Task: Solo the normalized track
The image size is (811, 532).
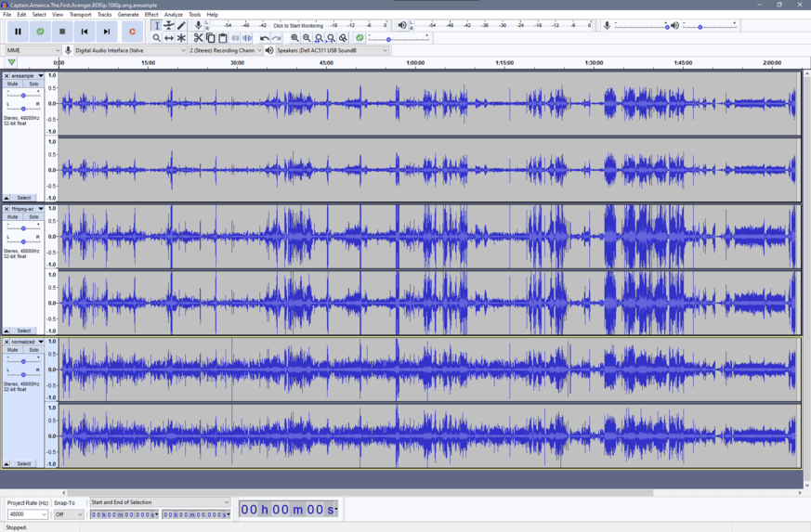Action: 33,350
